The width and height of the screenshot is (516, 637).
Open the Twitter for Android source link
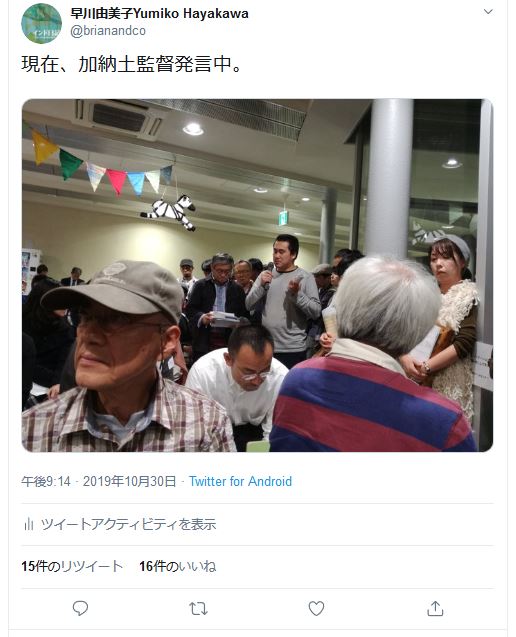[240, 481]
